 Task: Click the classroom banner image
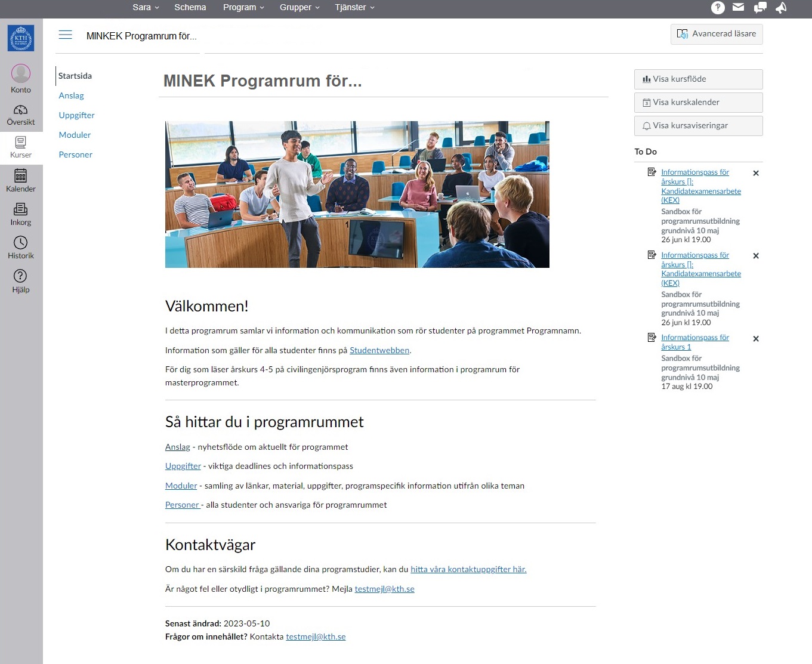tap(357, 194)
